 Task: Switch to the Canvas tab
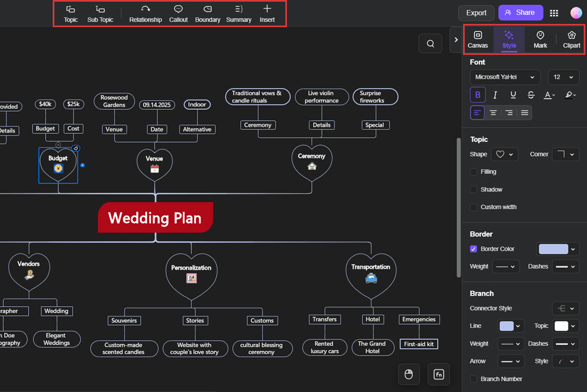tap(477, 39)
